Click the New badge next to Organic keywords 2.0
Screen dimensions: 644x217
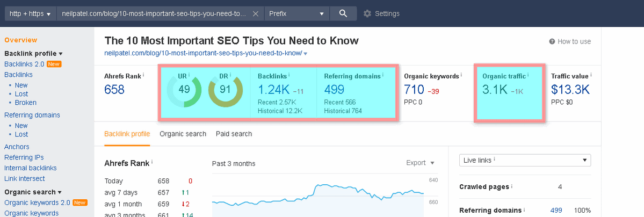click(79, 202)
